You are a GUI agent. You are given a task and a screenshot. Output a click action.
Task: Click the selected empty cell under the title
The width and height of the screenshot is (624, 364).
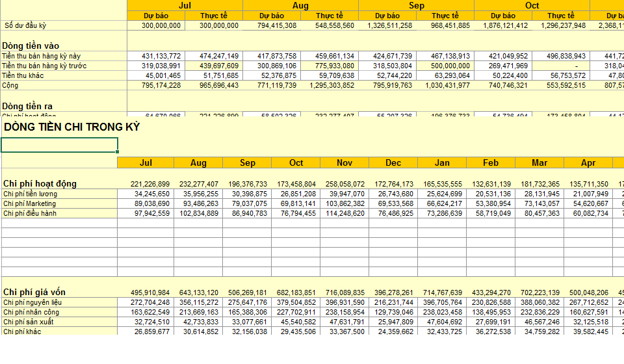[x=59, y=145]
